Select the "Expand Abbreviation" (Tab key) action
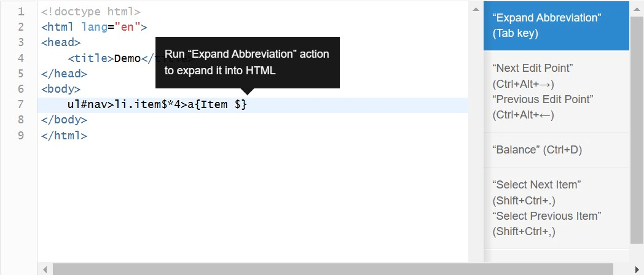 pyautogui.click(x=556, y=25)
